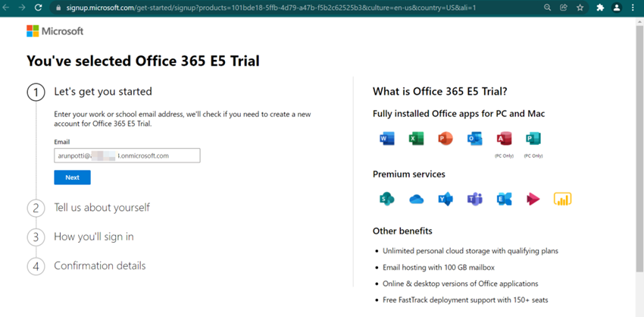The image size is (644, 317).
Task: Select step 4 circle Confirmation details
Action: [x=36, y=266]
